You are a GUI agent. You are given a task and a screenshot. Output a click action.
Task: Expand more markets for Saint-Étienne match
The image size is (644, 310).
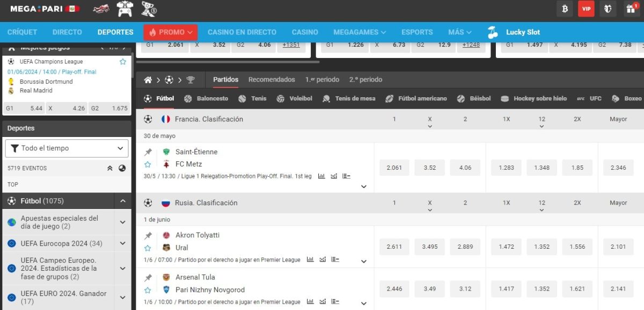(x=364, y=186)
